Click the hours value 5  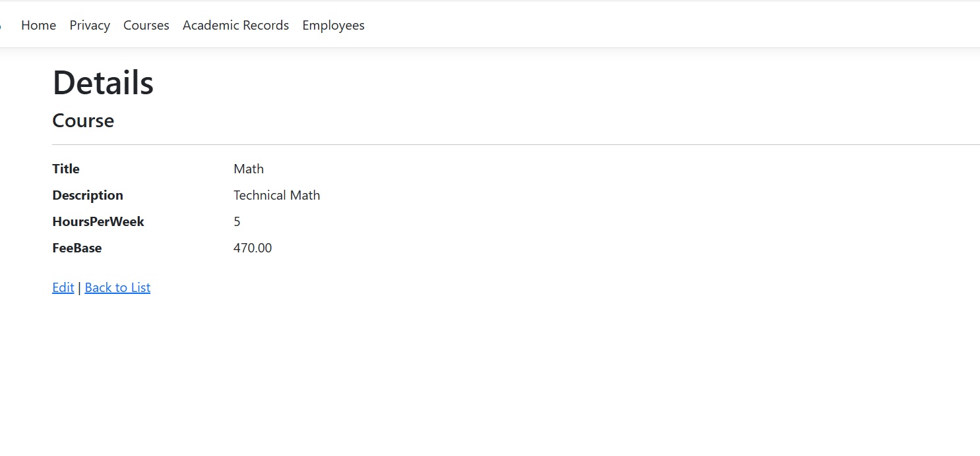[237, 221]
